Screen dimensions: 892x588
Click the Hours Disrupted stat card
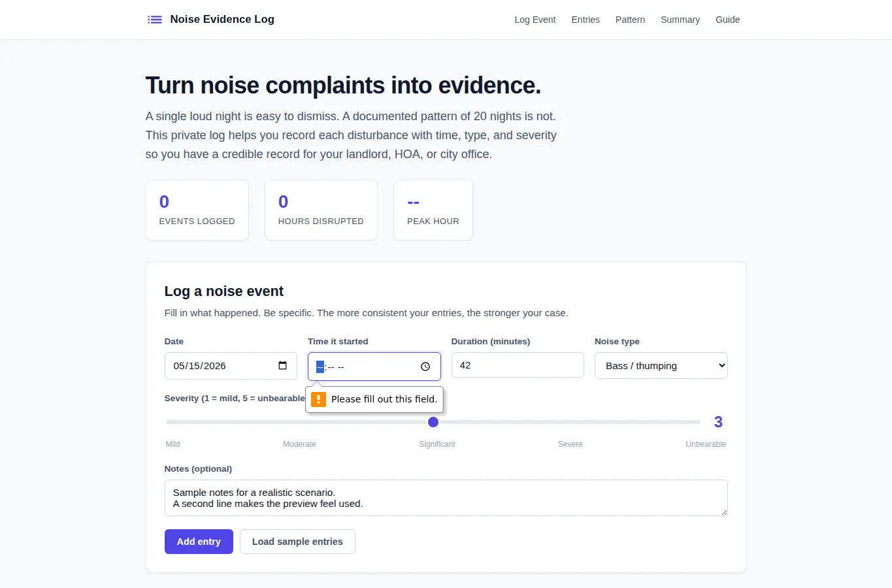point(321,210)
